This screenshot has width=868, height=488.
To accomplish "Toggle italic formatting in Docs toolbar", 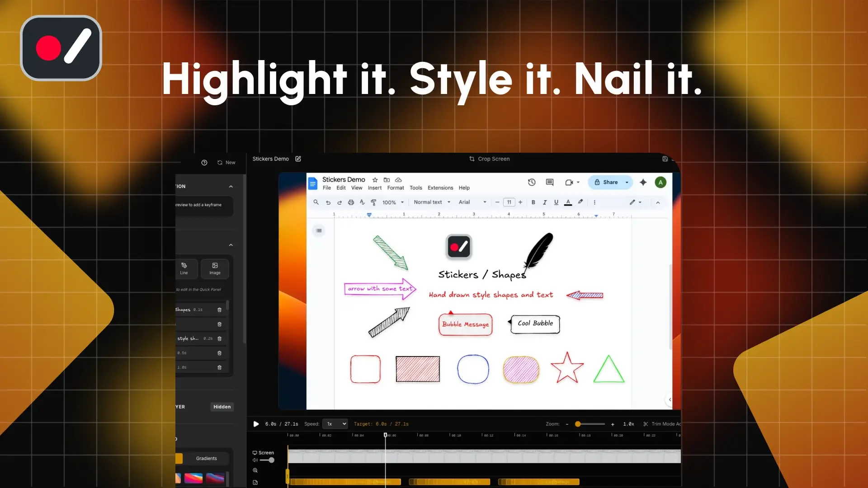I will coord(545,202).
